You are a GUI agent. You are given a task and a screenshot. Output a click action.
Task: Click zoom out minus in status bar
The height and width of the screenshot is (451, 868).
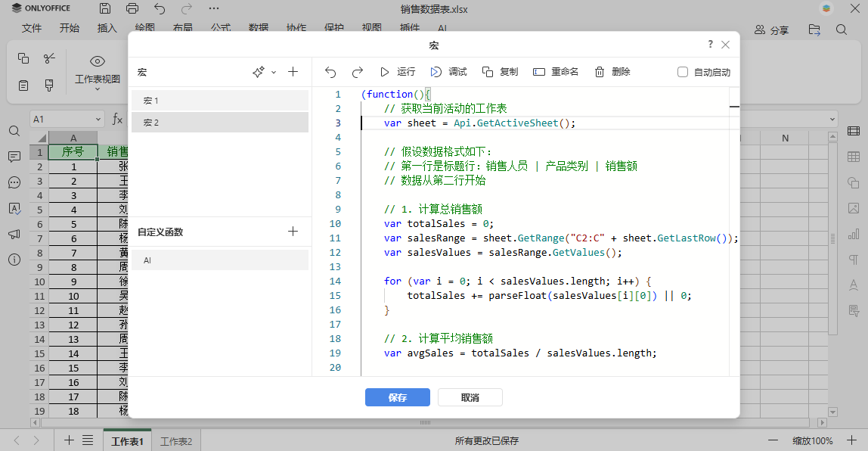(x=773, y=440)
